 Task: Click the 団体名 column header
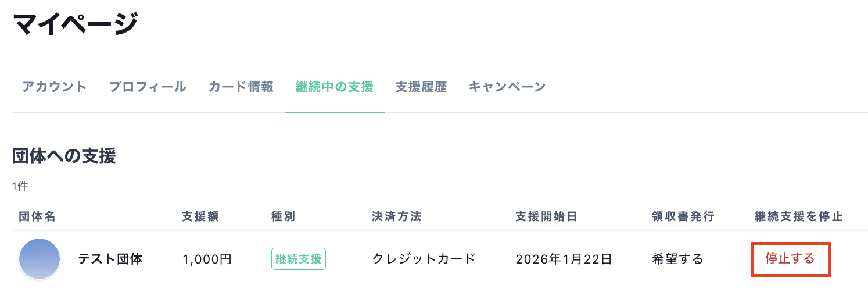coord(37,217)
